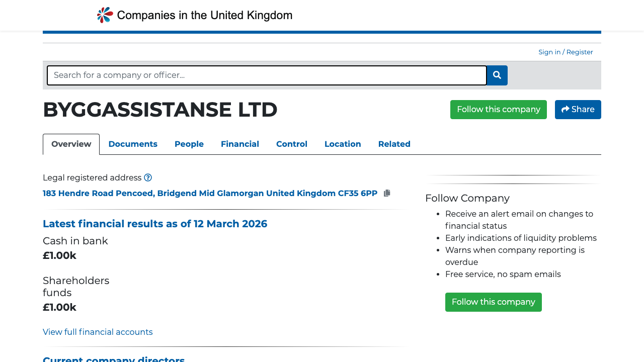Open View full financial accounts
644x362 pixels.
click(x=98, y=332)
